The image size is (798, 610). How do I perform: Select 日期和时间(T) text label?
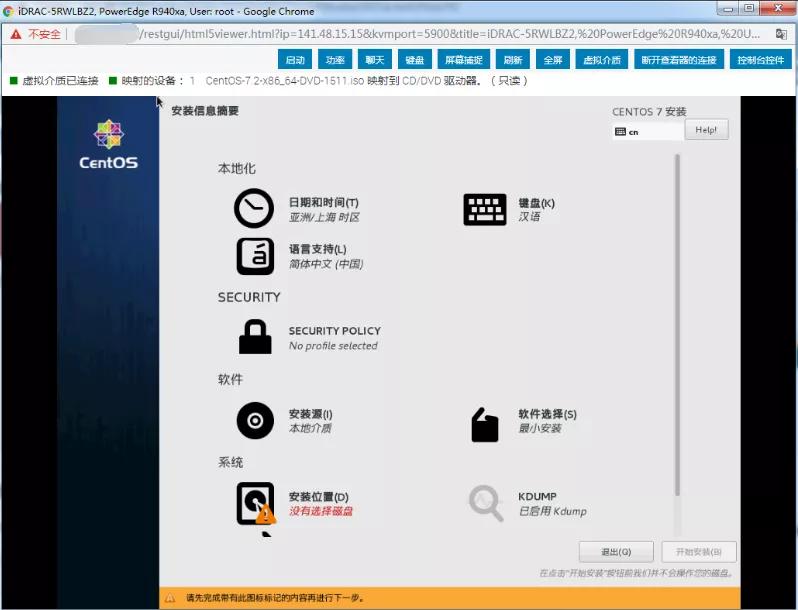click(324, 202)
